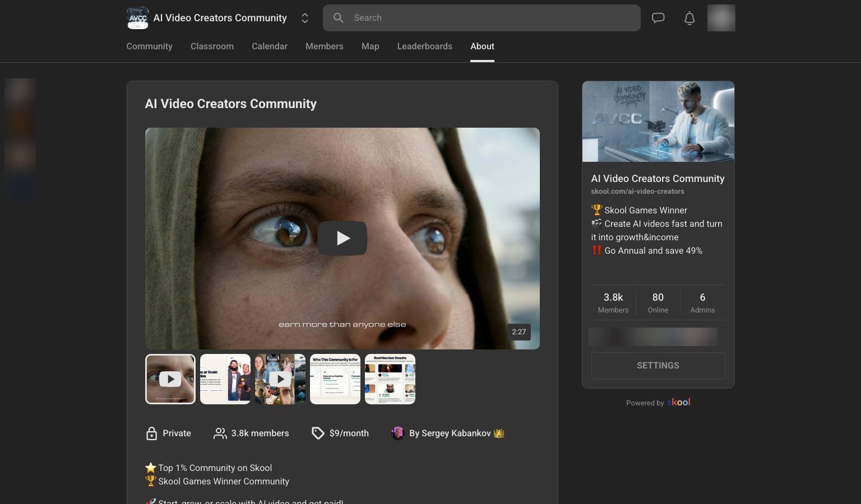861x504 pixels.
Task: Click the 'Powered by skool' link
Action: point(658,403)
